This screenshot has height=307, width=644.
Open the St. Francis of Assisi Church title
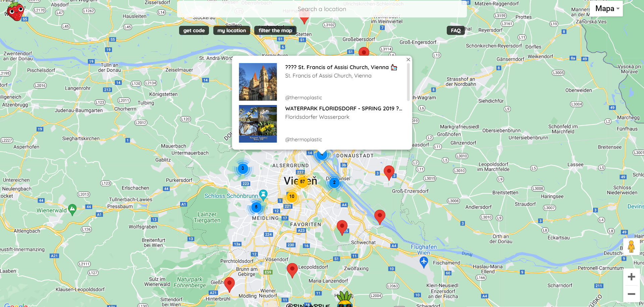(341, 67)
